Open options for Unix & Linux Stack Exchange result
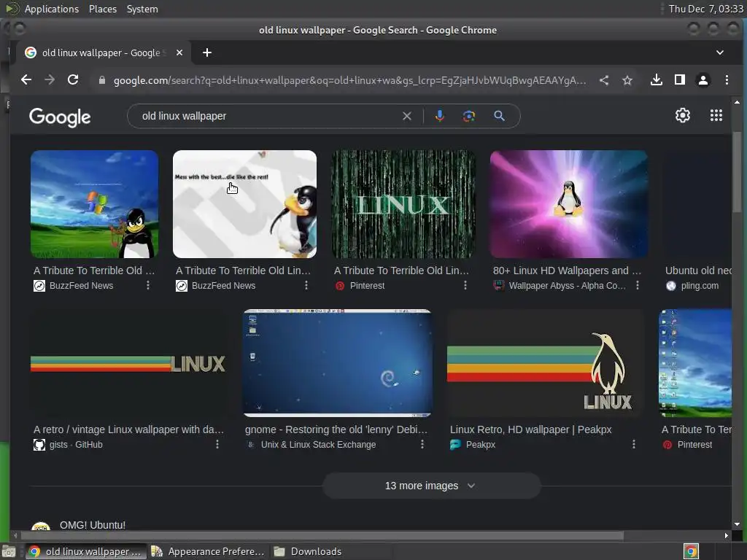The image size is (747, 560). click(x=422, y=444)
